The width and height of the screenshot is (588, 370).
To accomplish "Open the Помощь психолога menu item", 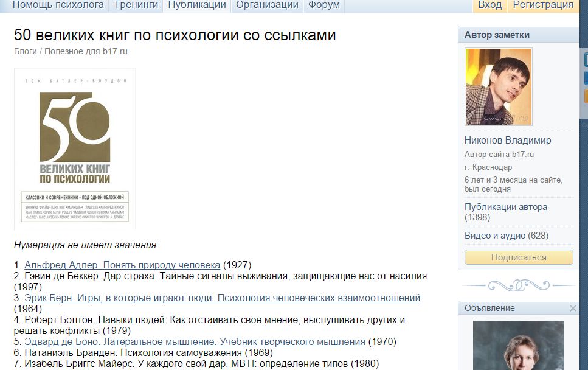I will pos(58,5).
